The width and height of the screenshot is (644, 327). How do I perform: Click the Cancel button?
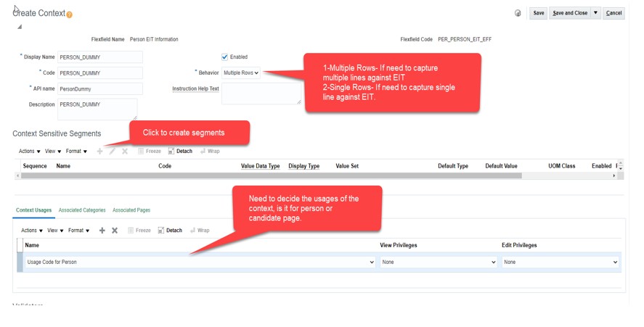614,13
